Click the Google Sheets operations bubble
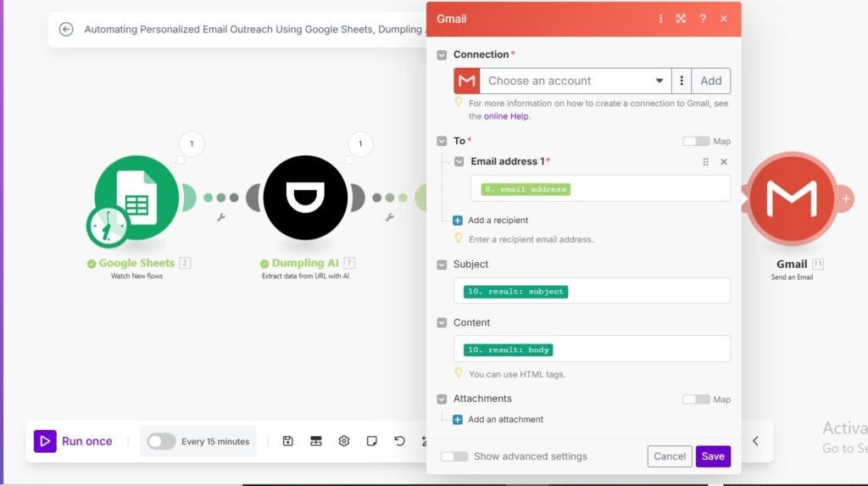This screenshot has height=486, width=868. click(192, 144)
